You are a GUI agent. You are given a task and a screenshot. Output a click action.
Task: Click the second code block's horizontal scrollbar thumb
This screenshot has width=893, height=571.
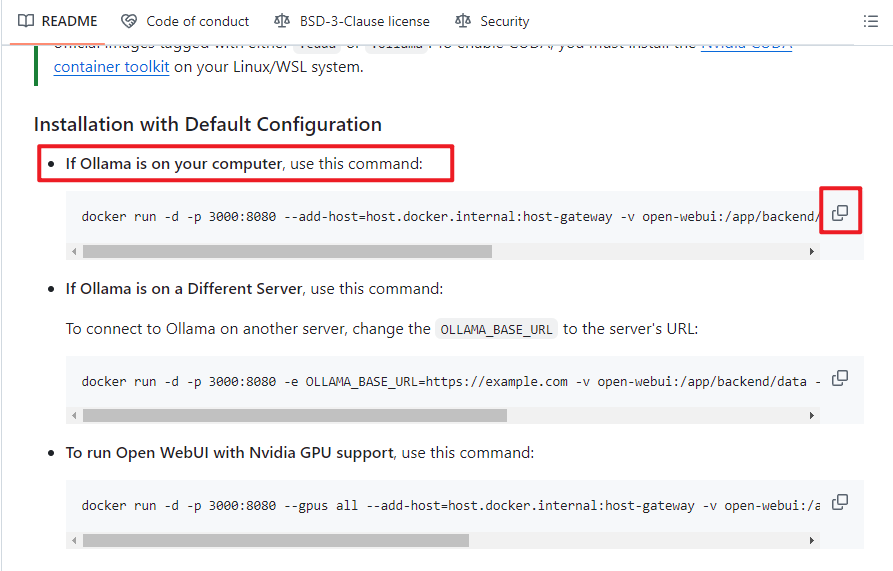coord(295,415)
